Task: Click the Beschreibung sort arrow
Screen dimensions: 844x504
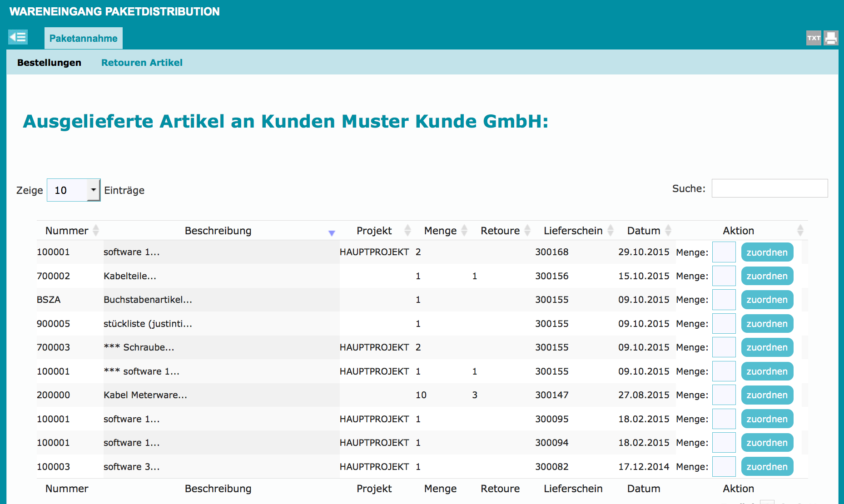Action: tap(332, 232)
